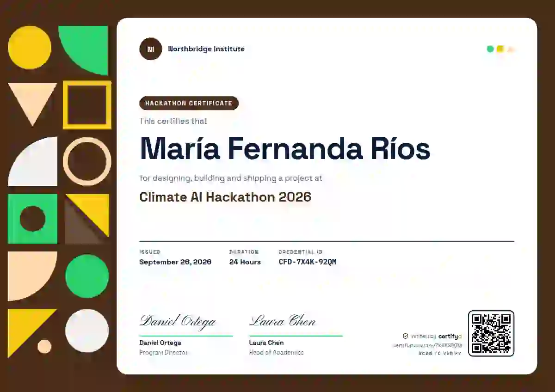
Task: Click the Credential ID label
Action: [301, 252]
